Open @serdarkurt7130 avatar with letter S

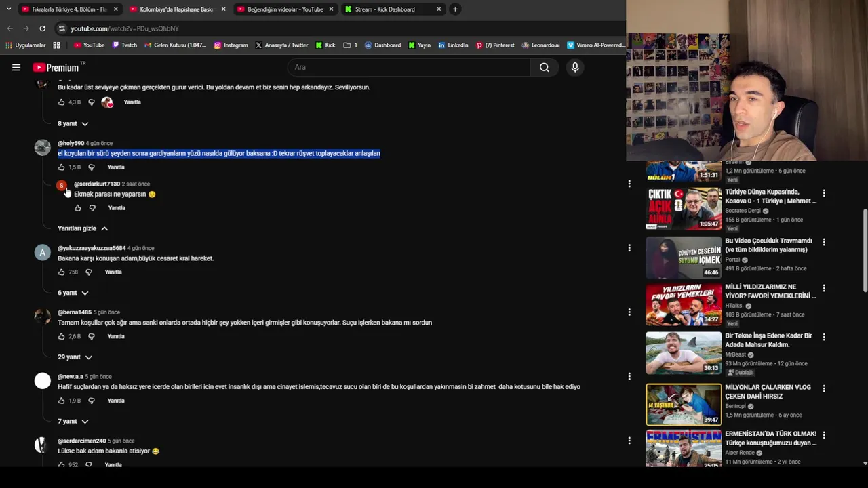tap(62, 185)
